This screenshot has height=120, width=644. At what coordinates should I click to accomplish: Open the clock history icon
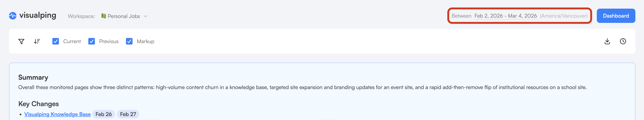623,41
